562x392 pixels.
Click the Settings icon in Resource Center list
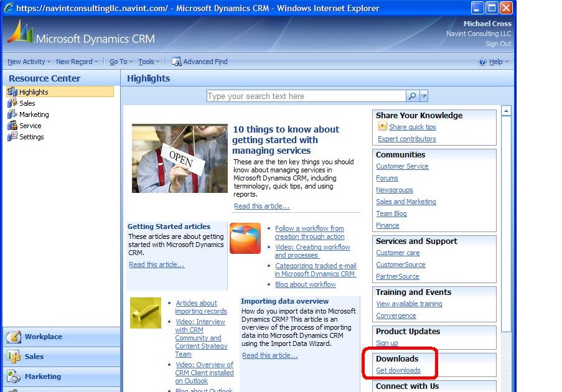point(12,136)
